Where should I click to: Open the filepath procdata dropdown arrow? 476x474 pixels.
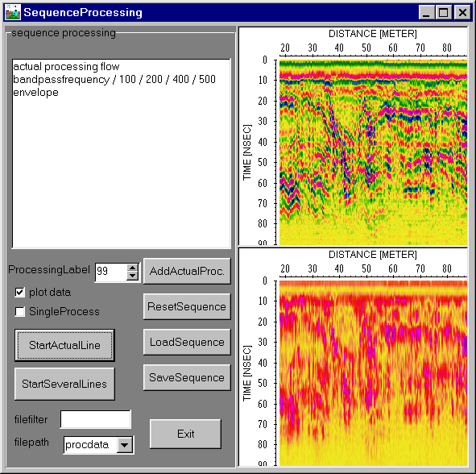(x=125, y=445)
